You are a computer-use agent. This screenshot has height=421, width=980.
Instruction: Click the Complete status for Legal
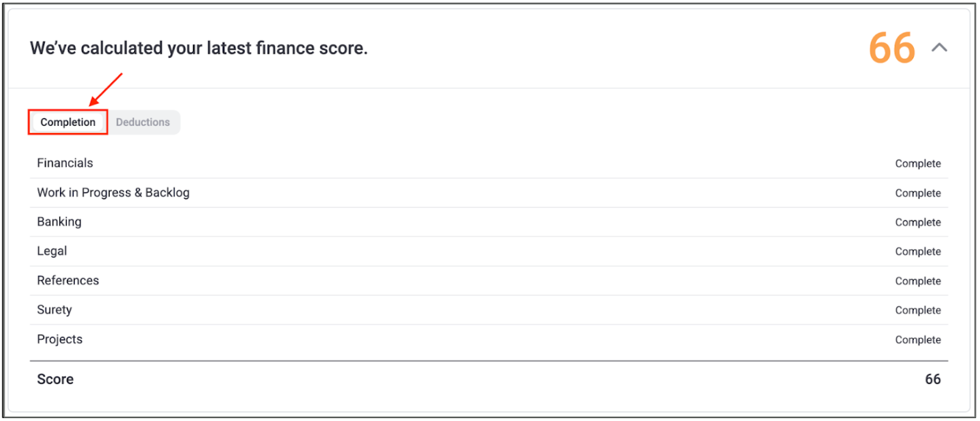918,252
